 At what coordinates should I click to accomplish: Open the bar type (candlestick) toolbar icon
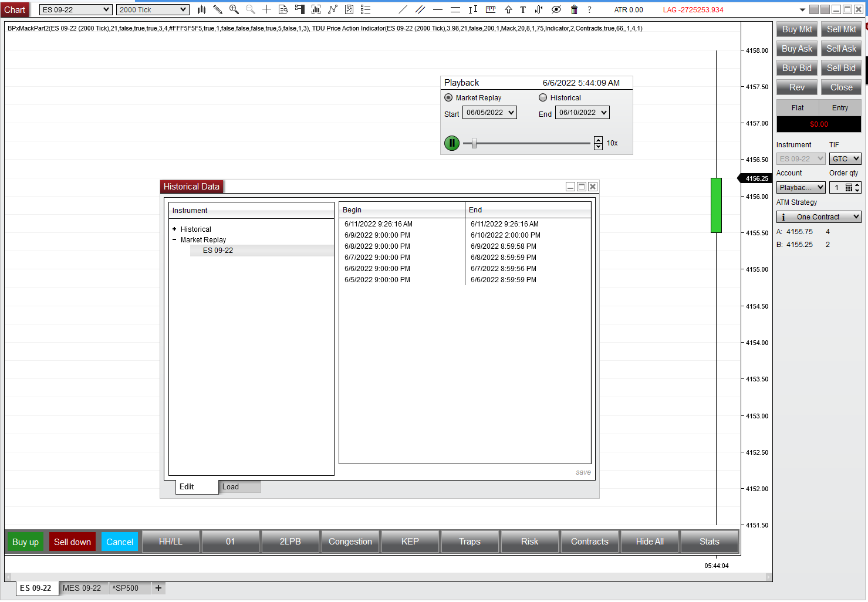(201, 9)
